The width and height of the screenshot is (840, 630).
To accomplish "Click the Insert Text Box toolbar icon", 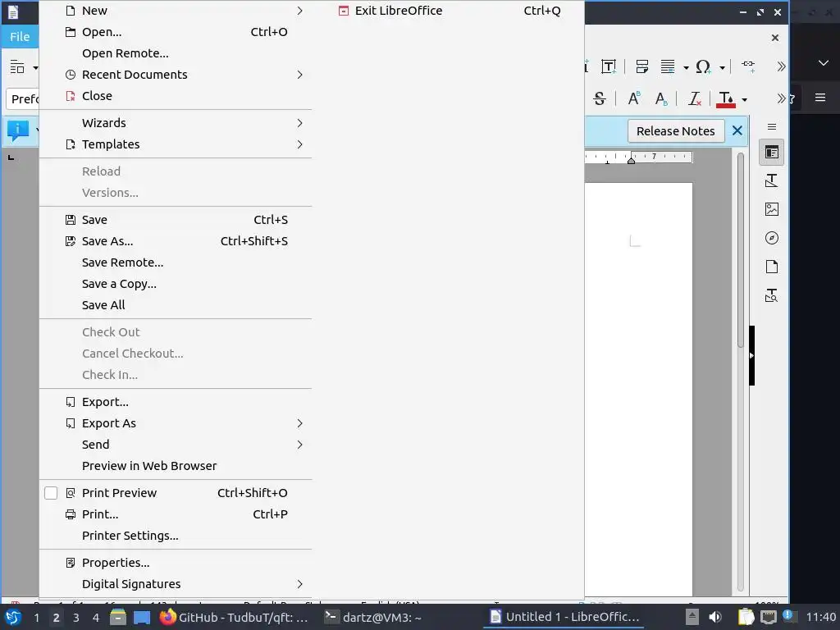I will click(x=609, y=67).
